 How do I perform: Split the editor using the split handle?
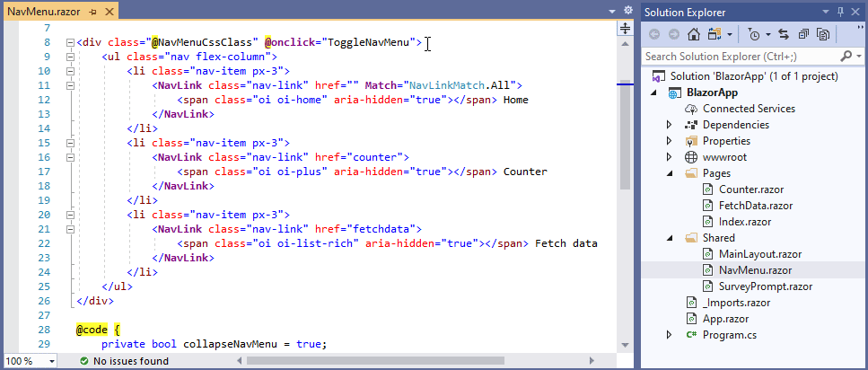point(625,29)
